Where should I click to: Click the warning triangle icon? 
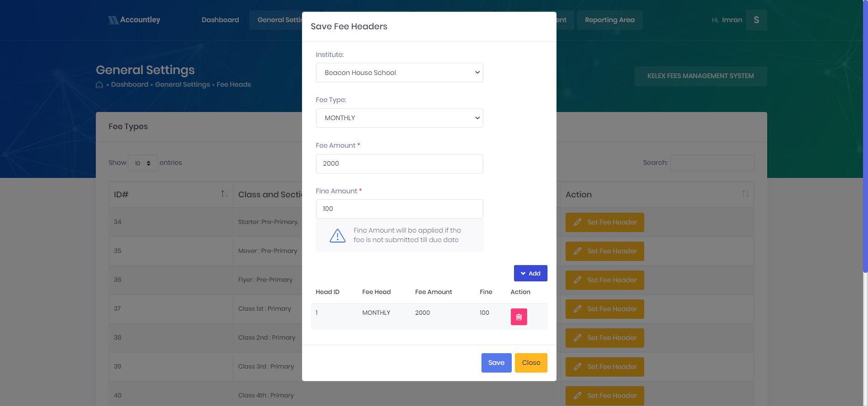(x=337, y=235)
